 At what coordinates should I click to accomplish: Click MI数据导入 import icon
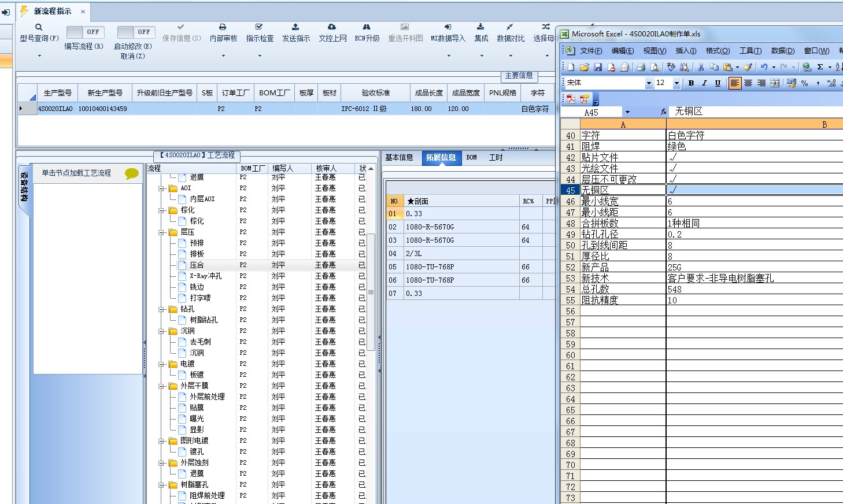point(448,27)
